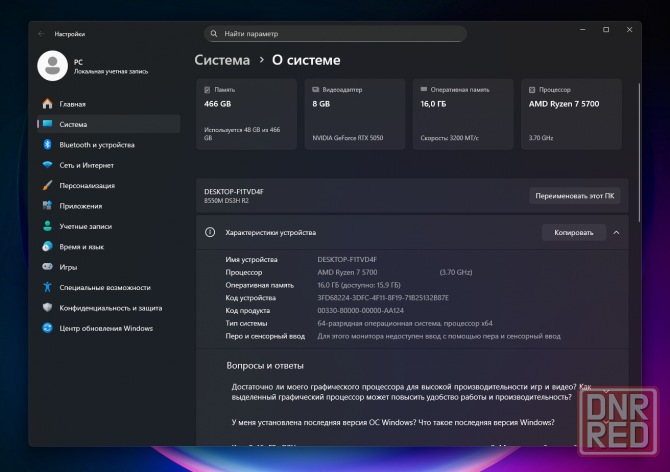Click NVIDIA GeForce RTX 5050 text
The width and height of the screenshot is (670, 472).
(347, 138)
